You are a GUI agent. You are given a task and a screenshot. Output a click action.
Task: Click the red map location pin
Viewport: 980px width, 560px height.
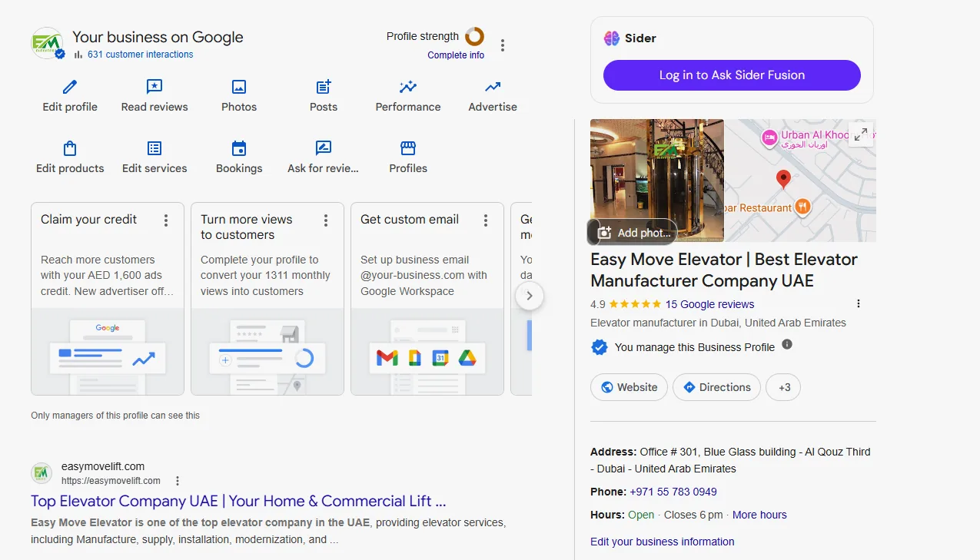pyautogui.click(x=783, y=180)
